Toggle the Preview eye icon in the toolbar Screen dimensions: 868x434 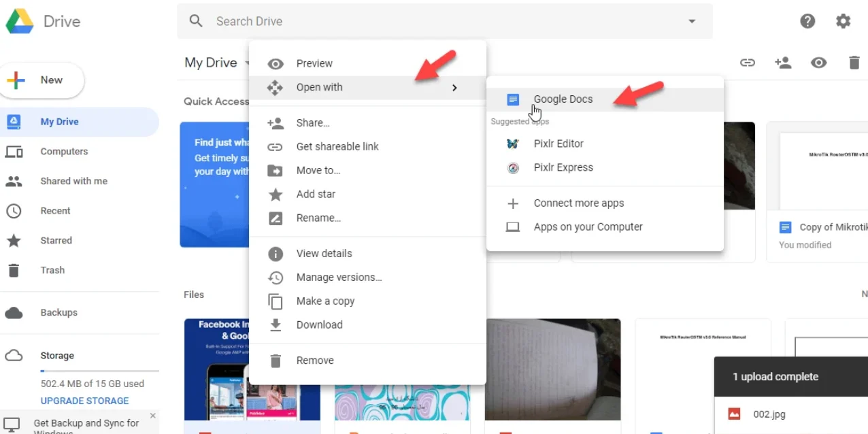(818, 63)
